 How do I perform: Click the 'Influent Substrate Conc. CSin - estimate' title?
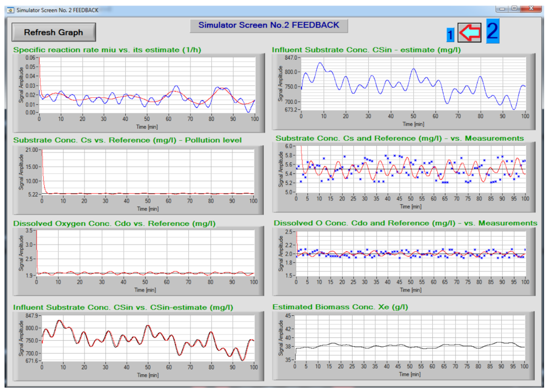(x=367, y=50)
